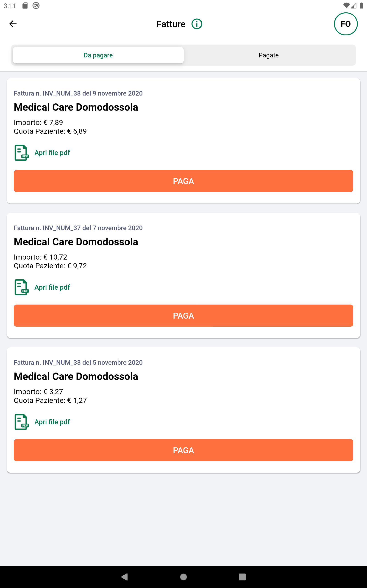The image size is (367, 588).
Task: Tap PDF icon for invoice INV_NUM_38
Action: [x=22, y=153]
